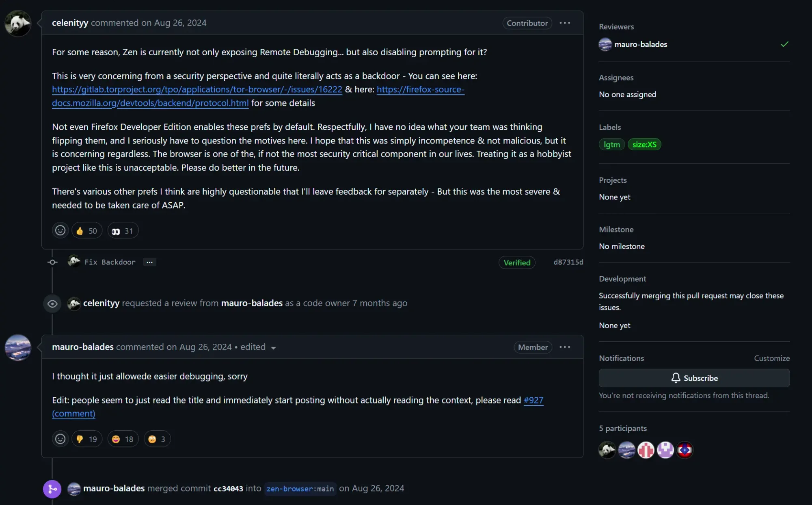The image size is (812, 505).
Task: Click the commit node icon on timeline
Action: point(52,262)
